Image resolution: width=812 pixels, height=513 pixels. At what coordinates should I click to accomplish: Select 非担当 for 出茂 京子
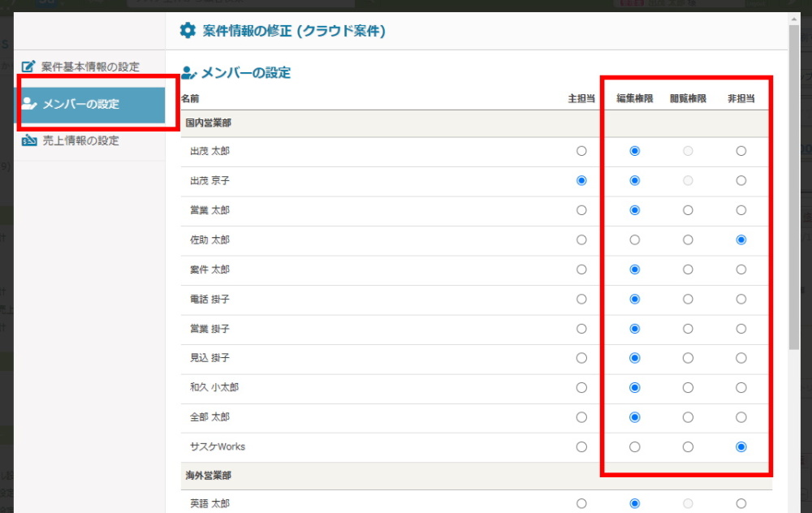click(x=741, y=180)
